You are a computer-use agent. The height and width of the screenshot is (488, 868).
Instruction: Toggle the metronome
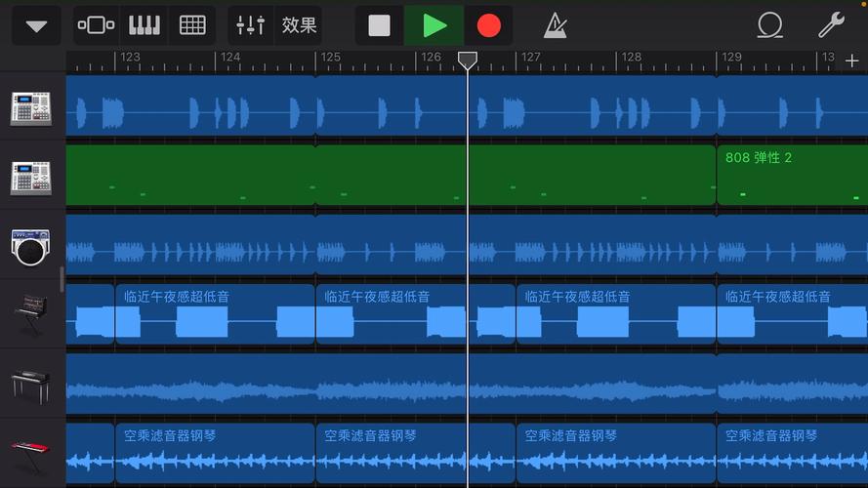tap(555, 25)
